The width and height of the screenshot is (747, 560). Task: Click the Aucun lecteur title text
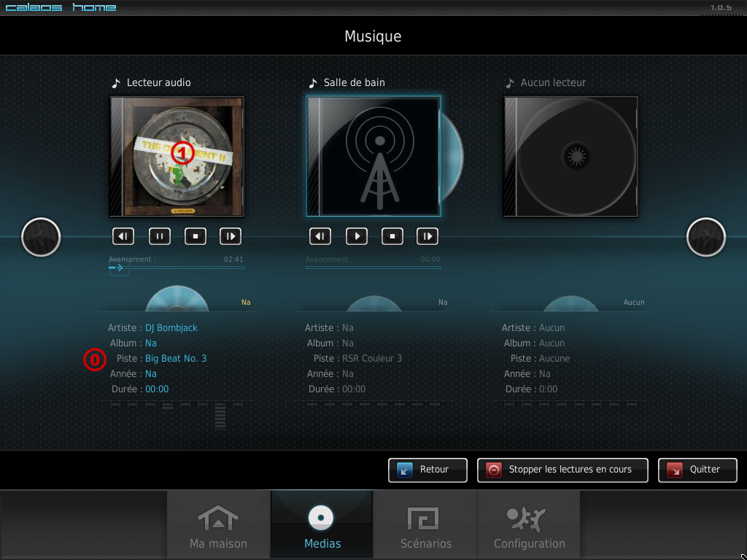[x=553, y=83]
